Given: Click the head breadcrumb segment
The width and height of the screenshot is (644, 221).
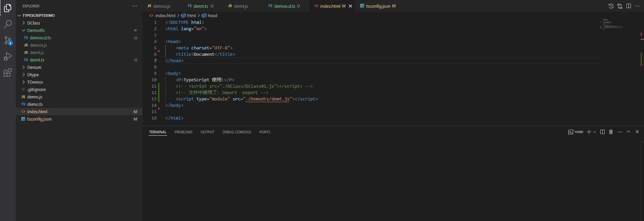Looking at the screenshot, I should (x=209, y=15).
